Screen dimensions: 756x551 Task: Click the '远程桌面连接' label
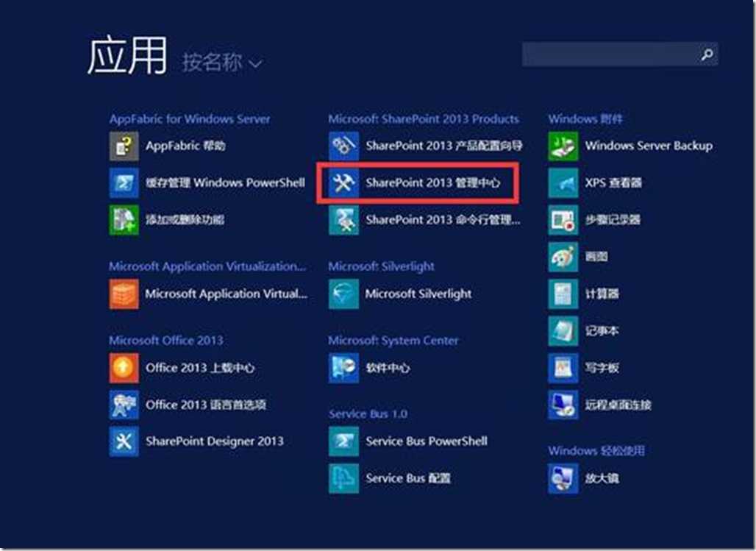[x=618, y=405]
